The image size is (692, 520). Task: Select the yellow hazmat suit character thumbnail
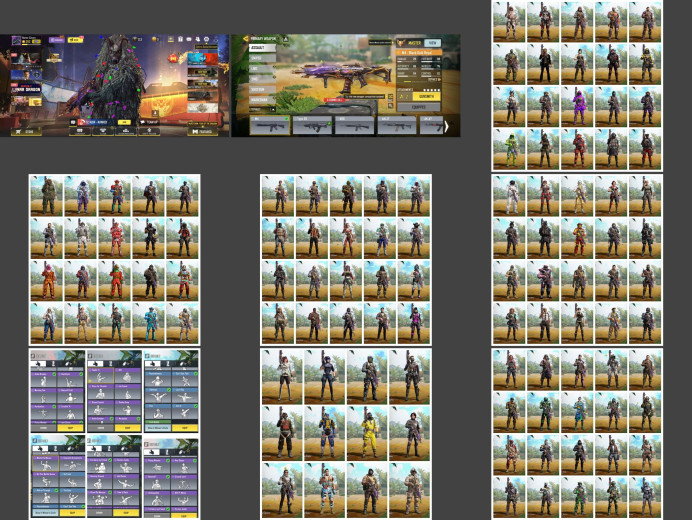tap(368, 433)
